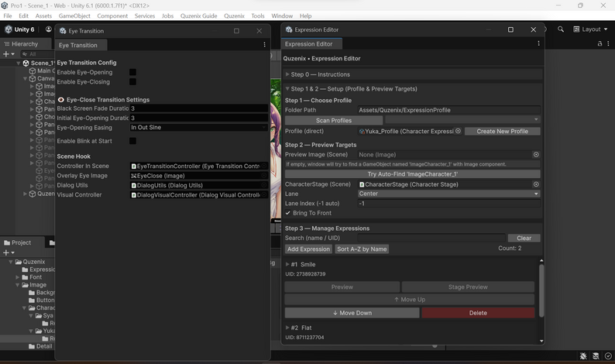The width and height of the screenshot is (615, 364).
Task: Click the expression list vertical scrollbar
Action: 541,290
